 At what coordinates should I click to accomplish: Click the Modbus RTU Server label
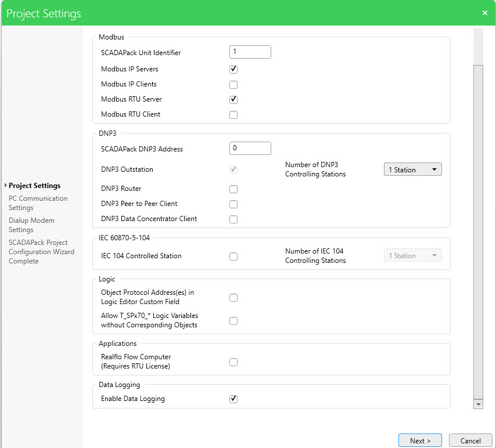pyautogui.click(x=131, y=99)
